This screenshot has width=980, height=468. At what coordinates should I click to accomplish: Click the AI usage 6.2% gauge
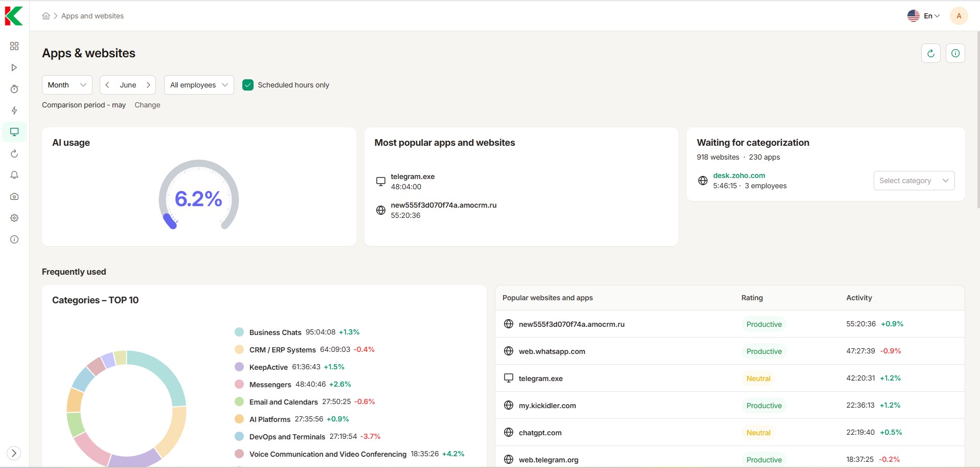click(x=198, y=195)
